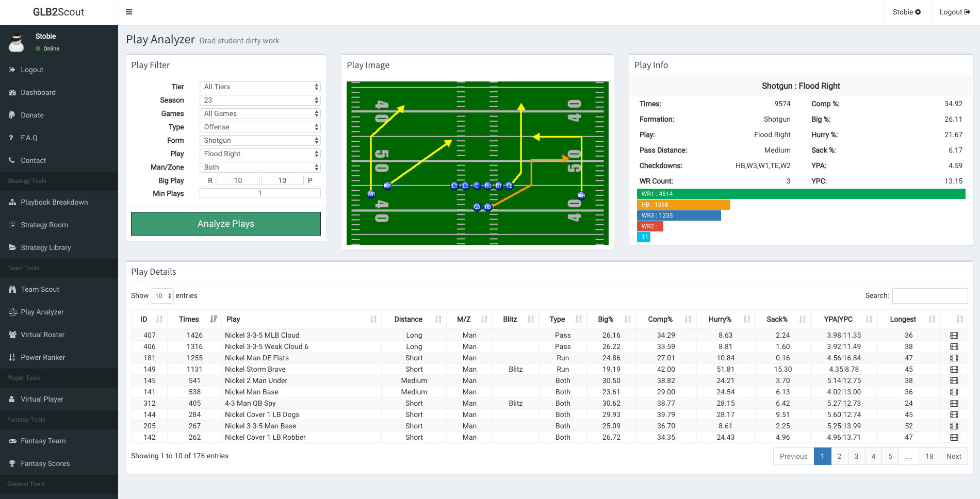The image size is (980, 499).
Task: Click the Playbook Breakdown sidebar icon
Action: coord(12,202)
